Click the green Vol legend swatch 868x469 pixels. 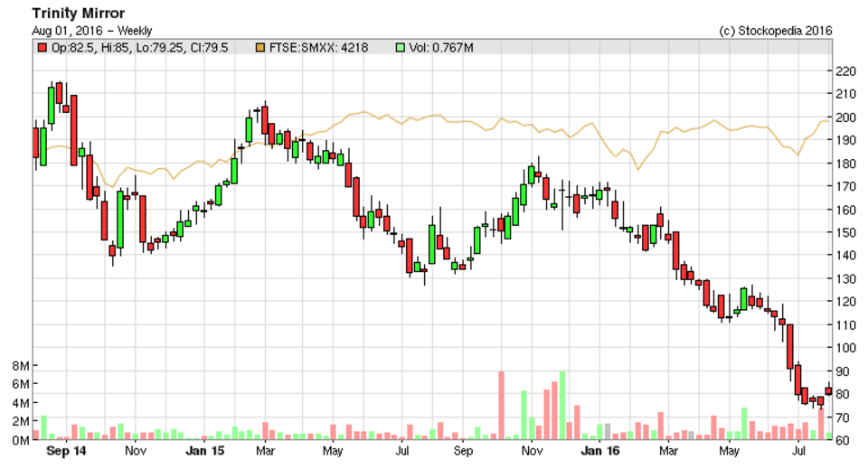[x=401, y=48]
